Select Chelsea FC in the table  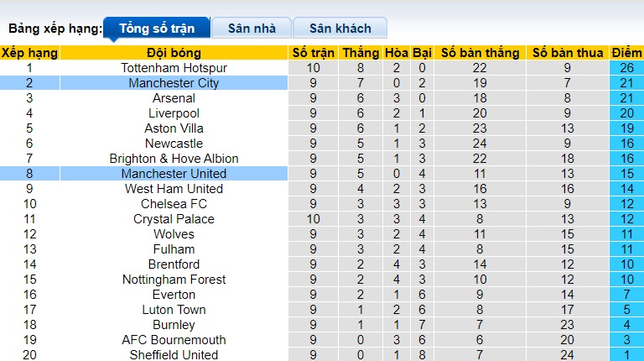tap(174, 204)
